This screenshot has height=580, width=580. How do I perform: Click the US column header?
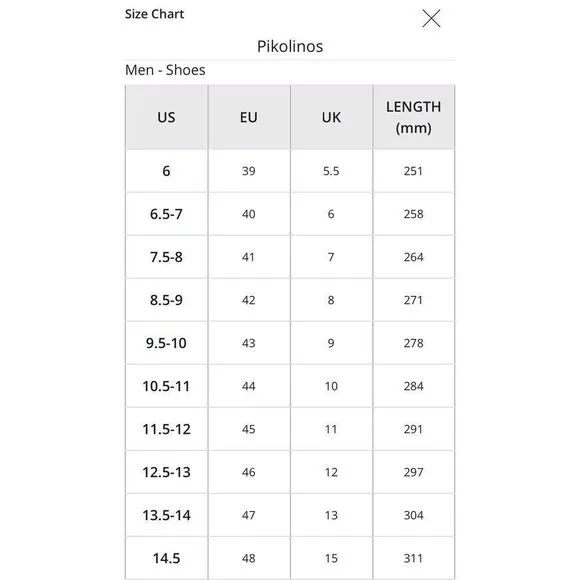(x=166, y=117)
